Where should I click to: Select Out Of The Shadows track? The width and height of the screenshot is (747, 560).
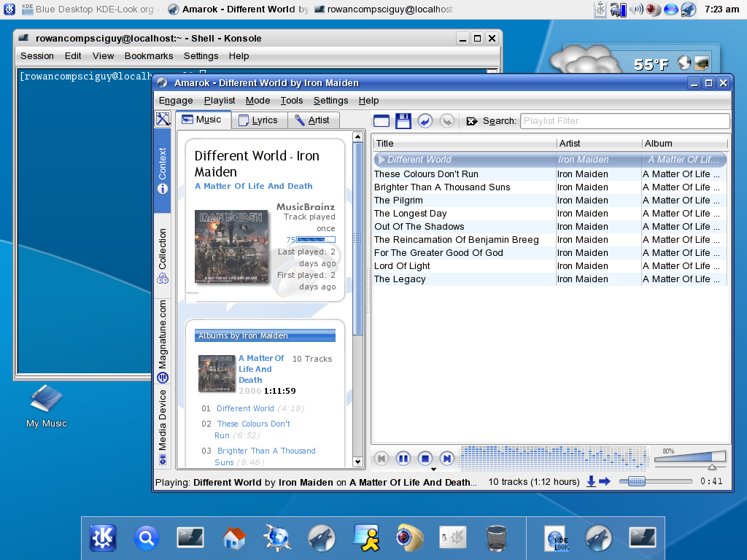(x=550, y=227)
